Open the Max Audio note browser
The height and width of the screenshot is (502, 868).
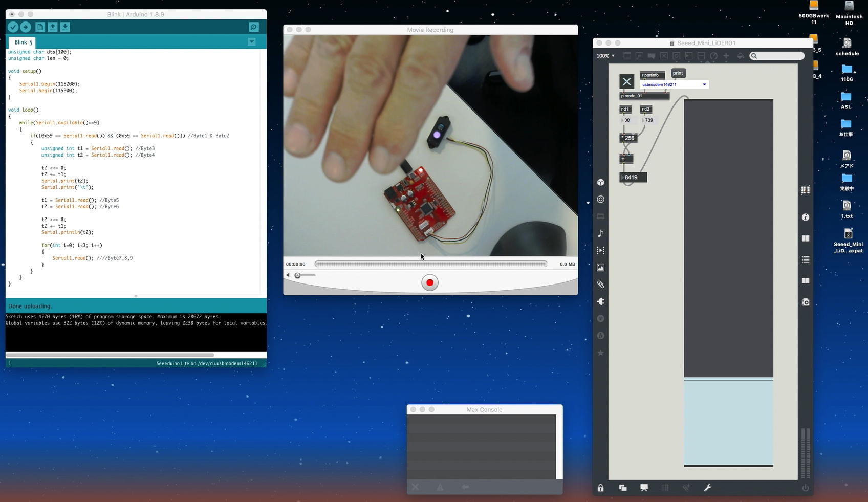[x=601, y=233]
